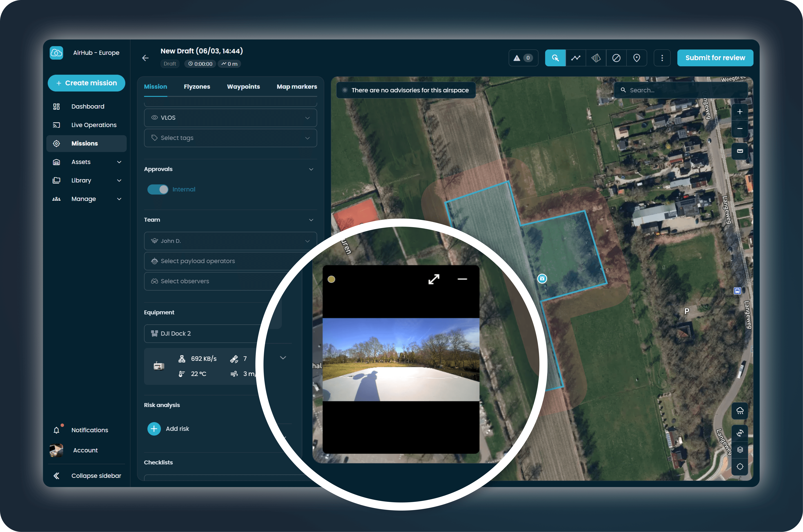This screenshot has width=803, height=532.
Task: Expand the Assets menu
Action: tap(119, 162)
